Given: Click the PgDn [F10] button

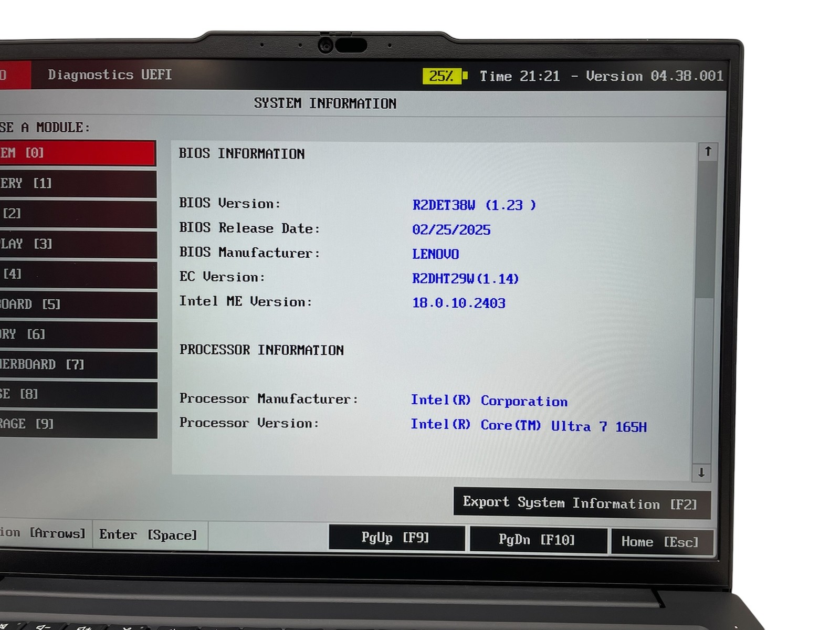Looking at the screenshot, I should pyautogui.click(x=538, y=540).
